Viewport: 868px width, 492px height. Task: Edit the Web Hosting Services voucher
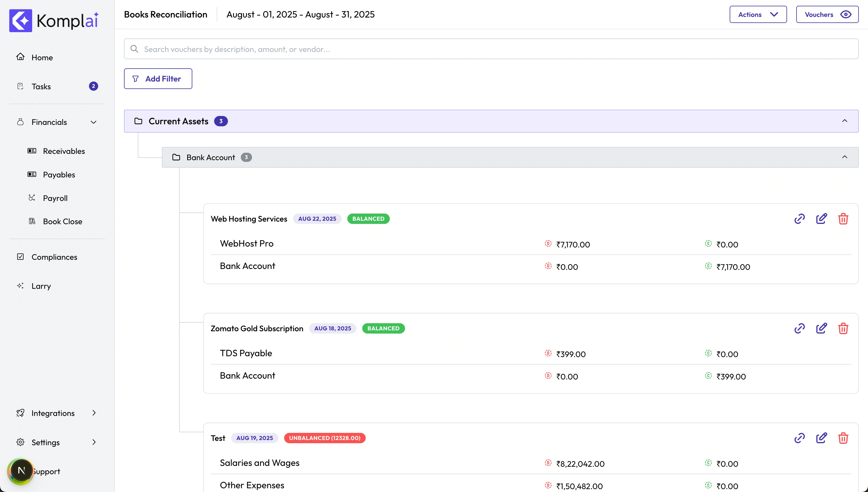pyautogui.click(x=821, y=219)
